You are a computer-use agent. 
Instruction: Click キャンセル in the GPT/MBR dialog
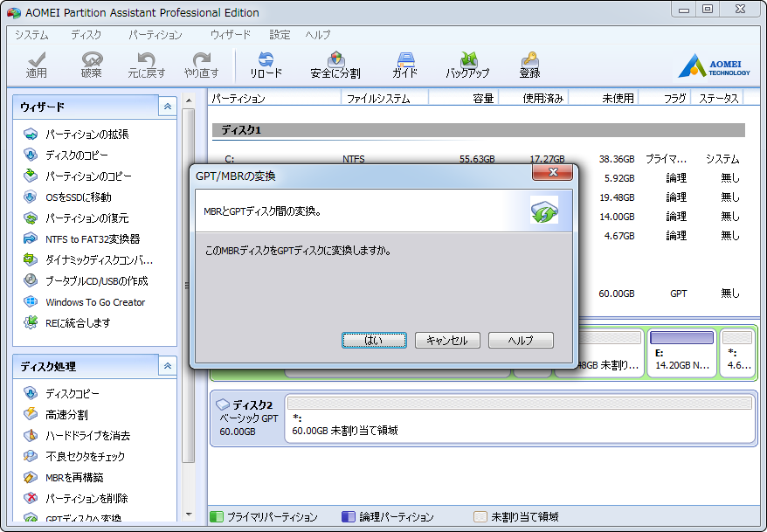click(447, 341)
